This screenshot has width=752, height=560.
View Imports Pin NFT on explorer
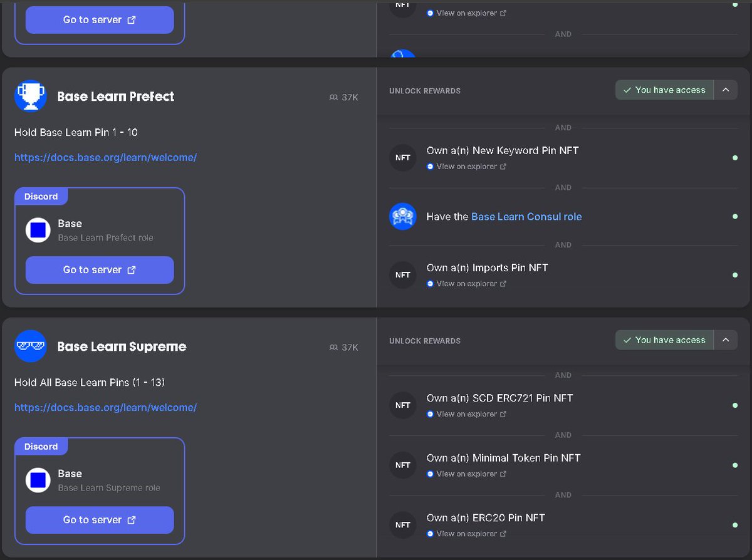pos(466,284)
